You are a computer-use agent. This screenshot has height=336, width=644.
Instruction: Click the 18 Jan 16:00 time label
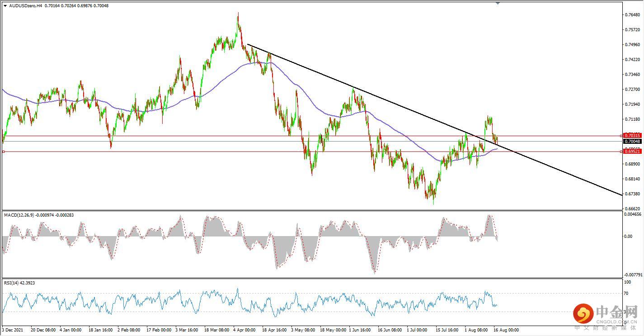click(101, 330)
